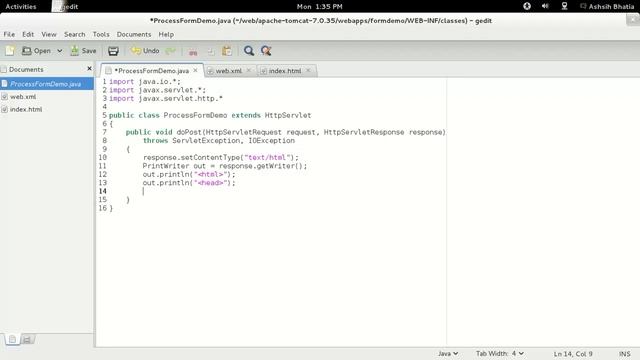Select ProcessFormDemo.java in Documents panel
Screen dimensions: 640x360
point(47,84)
